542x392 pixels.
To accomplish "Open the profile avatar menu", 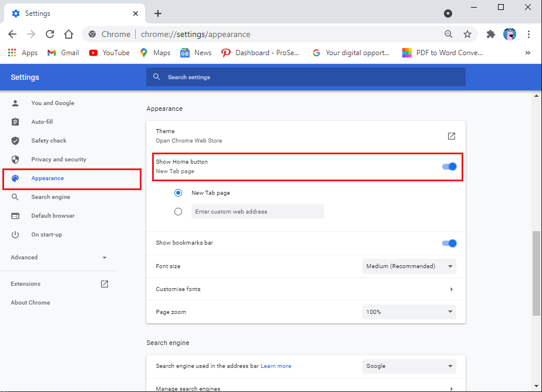I will point(510,34).
